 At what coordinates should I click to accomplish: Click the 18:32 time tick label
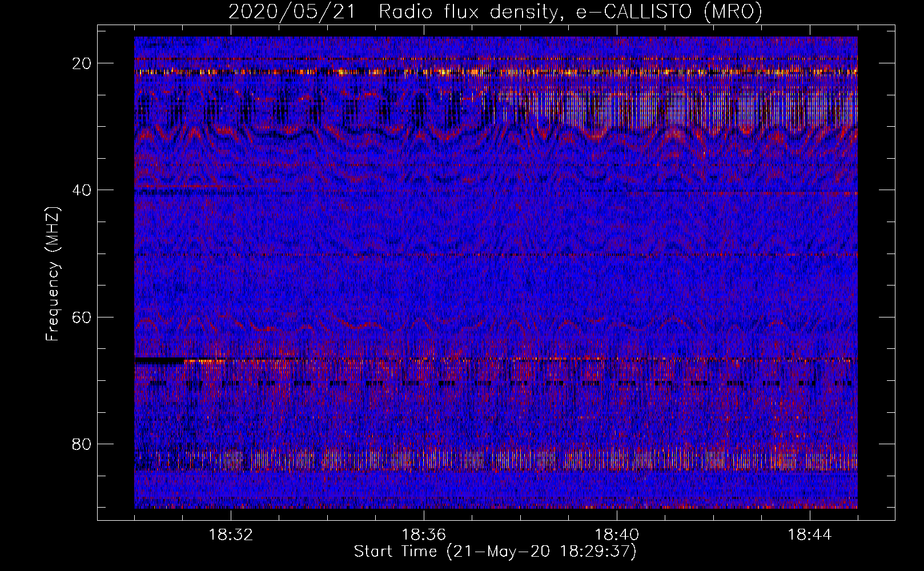tap(231, 535)
